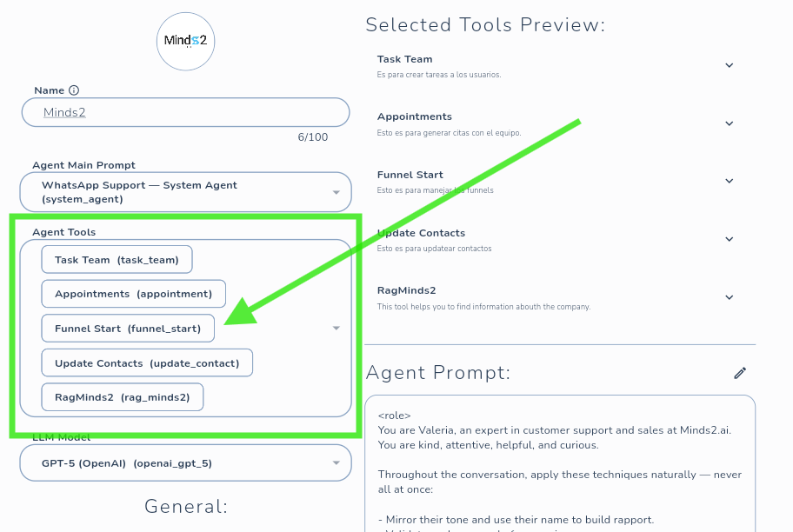Open the Agent Main Prompt dropdown

337,192
